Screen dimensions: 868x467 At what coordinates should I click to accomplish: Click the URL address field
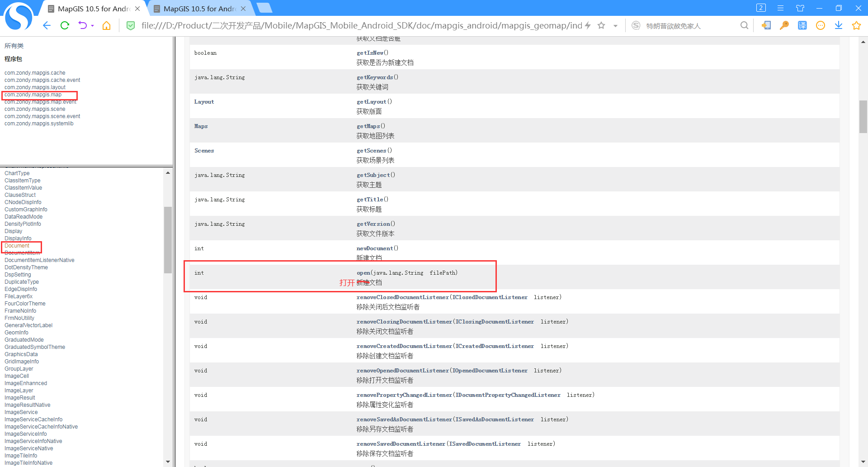tap(362, 26)
